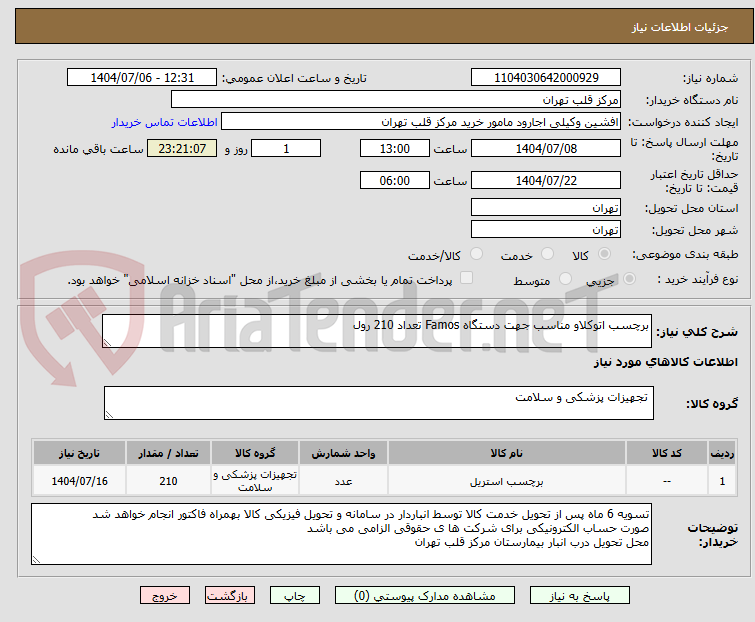Click the برچسب استریل table cell

[507, 481]
